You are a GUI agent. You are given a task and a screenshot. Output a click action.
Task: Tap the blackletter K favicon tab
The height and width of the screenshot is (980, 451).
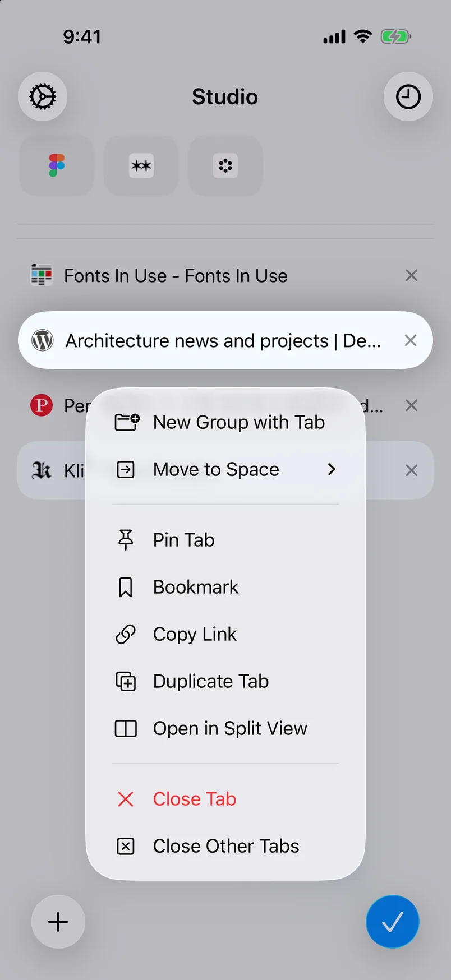click(42, 470)
